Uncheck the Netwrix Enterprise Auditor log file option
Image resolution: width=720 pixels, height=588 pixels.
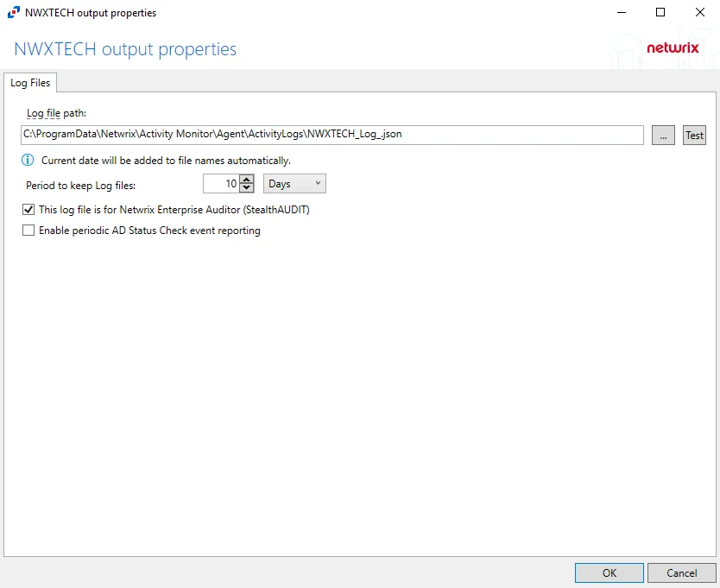tap(28, 210)
